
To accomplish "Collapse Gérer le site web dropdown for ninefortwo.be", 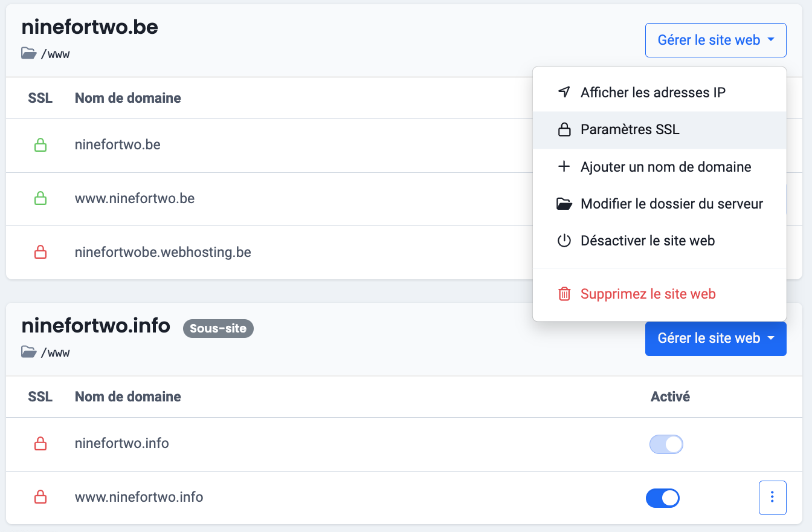I will click(715, 41).
